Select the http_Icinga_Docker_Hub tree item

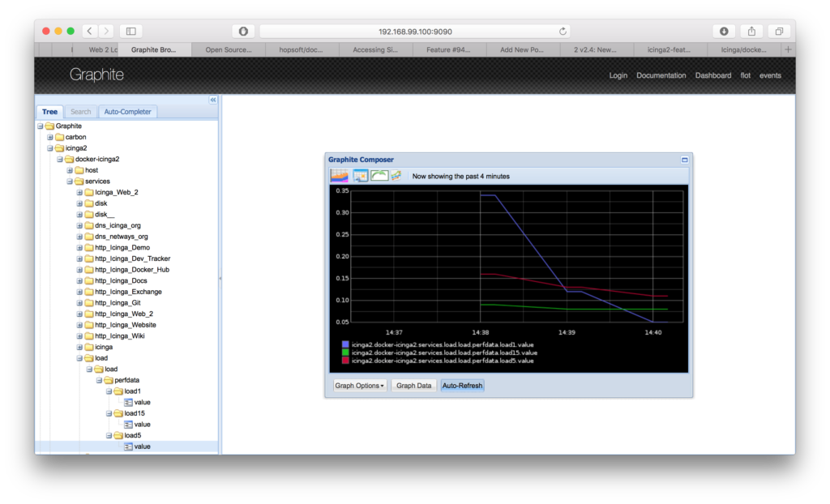coord(132,270)
